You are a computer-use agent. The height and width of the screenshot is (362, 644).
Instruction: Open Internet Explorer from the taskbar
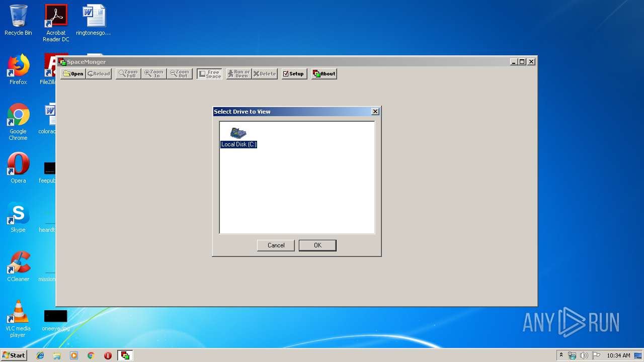click(x=40, y=355)
